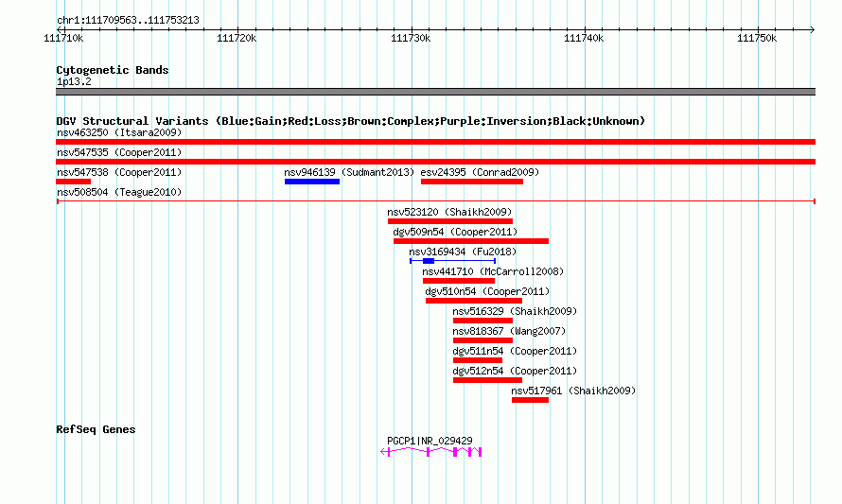The width and height of the screenshot is (842, 504).
Task: Open nsv508504 (Teague2010) variant label
Action: click(119, 192)
